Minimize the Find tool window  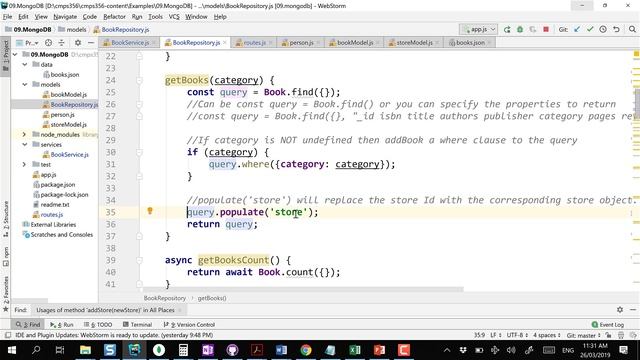click(x=633, y=310)
